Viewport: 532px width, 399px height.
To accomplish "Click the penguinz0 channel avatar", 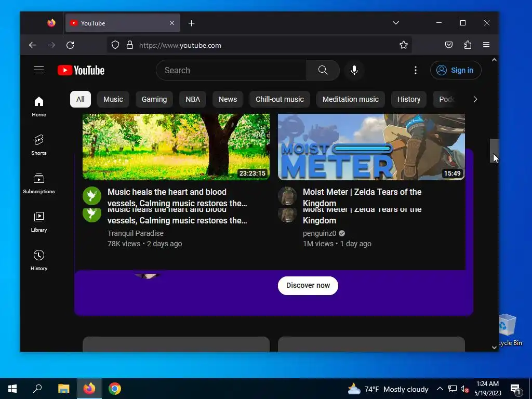I will [287, 196].
